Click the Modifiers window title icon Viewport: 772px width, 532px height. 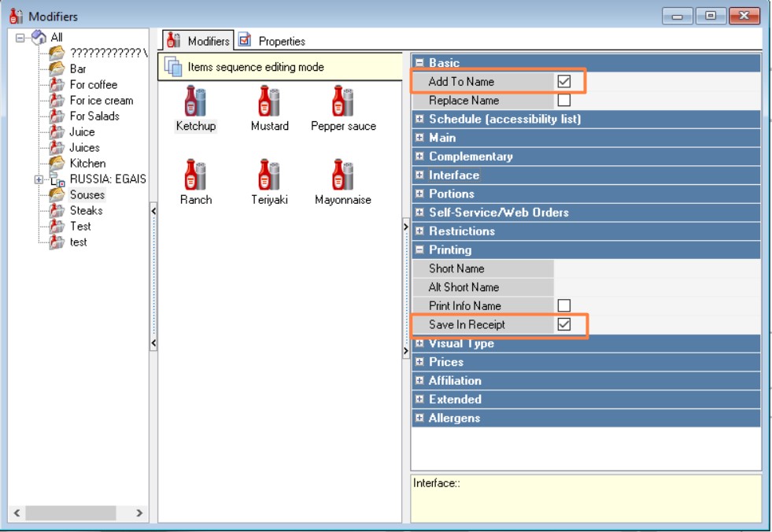tap(16, 16)
